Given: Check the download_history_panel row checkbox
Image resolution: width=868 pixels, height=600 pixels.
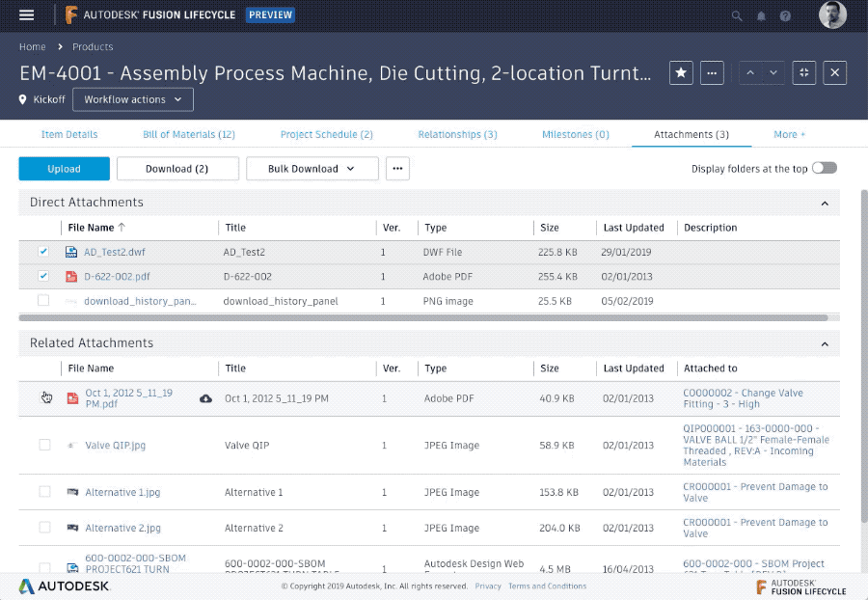Looking at the screenshot, I should [42, 300].
